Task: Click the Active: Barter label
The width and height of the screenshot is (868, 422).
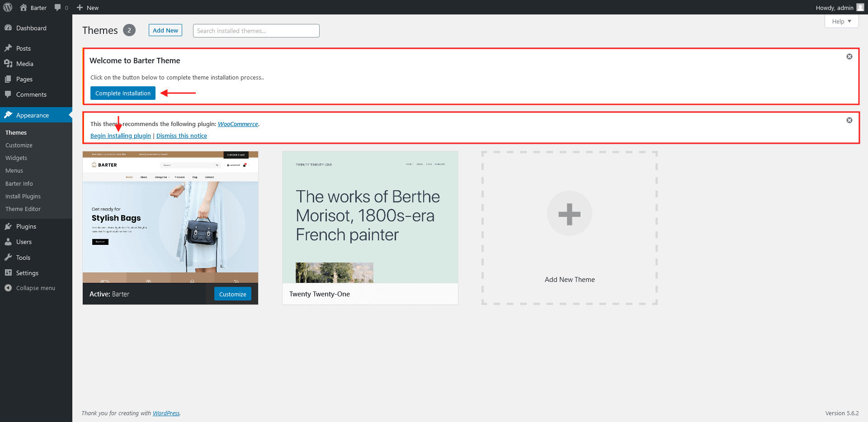Action: click(x=109, y=294)
